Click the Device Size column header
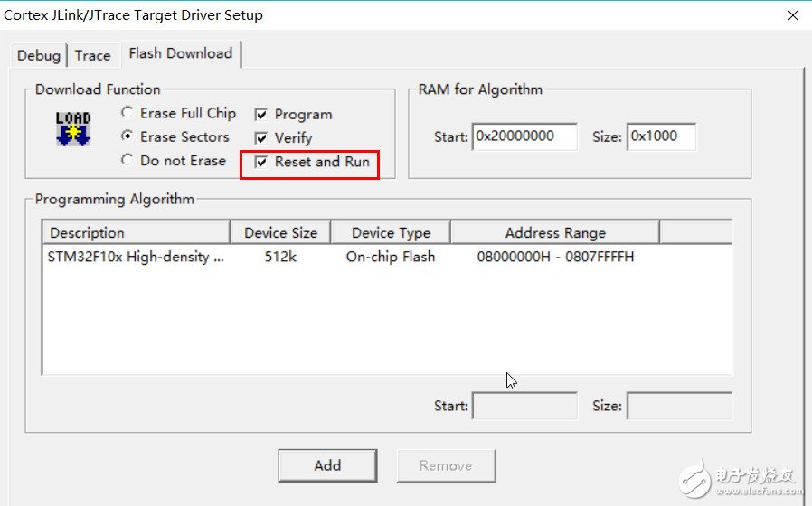The width and height of the screenshot is (812, 506). pos(280,232)
